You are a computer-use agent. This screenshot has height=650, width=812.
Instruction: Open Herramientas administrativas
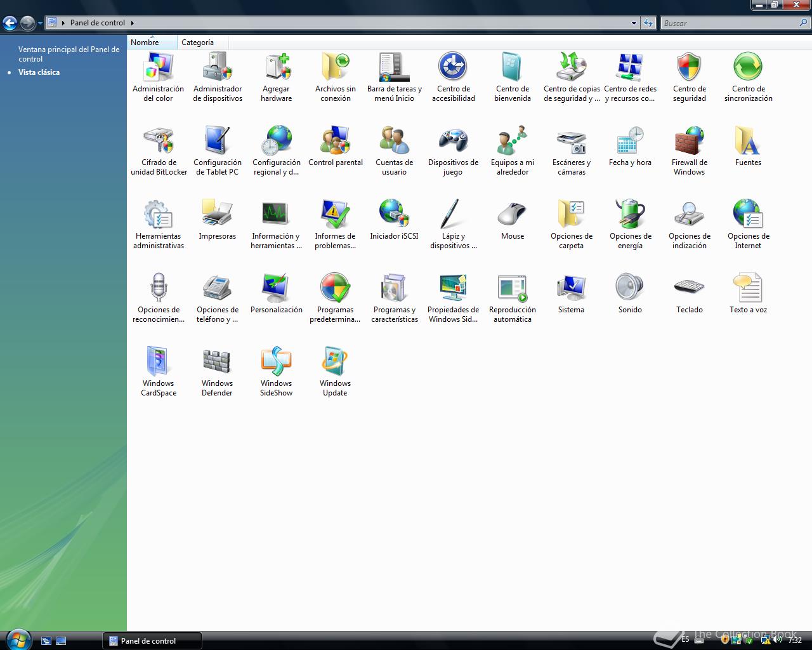click(x=158, y=225)
